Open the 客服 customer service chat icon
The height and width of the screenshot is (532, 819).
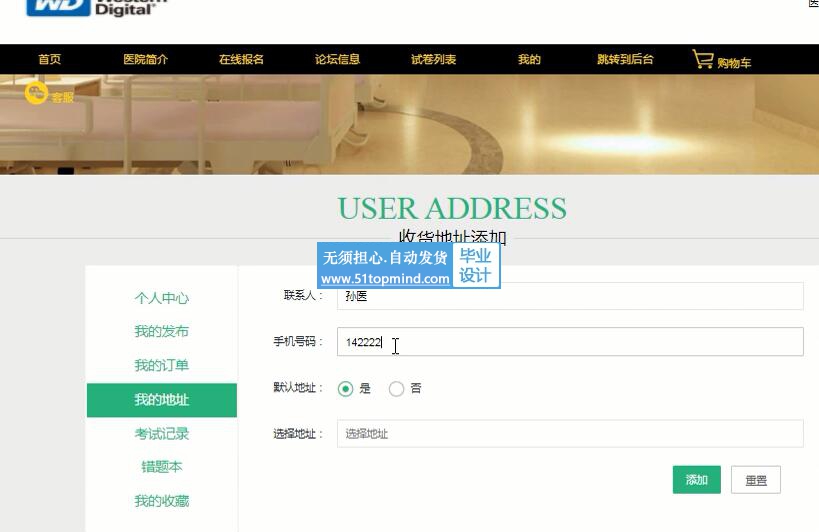point(37,93)
